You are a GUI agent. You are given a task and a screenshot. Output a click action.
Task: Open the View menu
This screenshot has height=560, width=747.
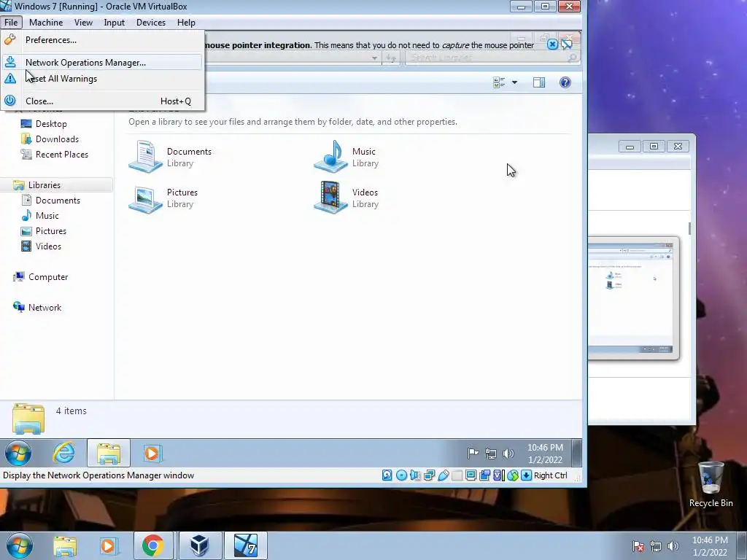[83, 23]
